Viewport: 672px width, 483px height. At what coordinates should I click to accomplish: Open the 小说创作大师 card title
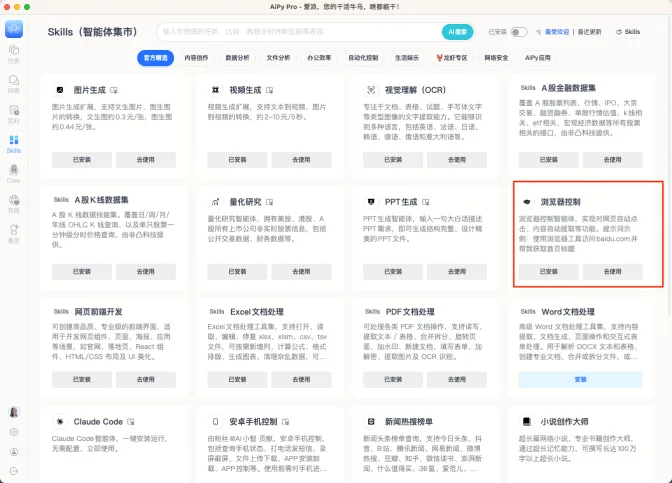[x=564, y=422]
